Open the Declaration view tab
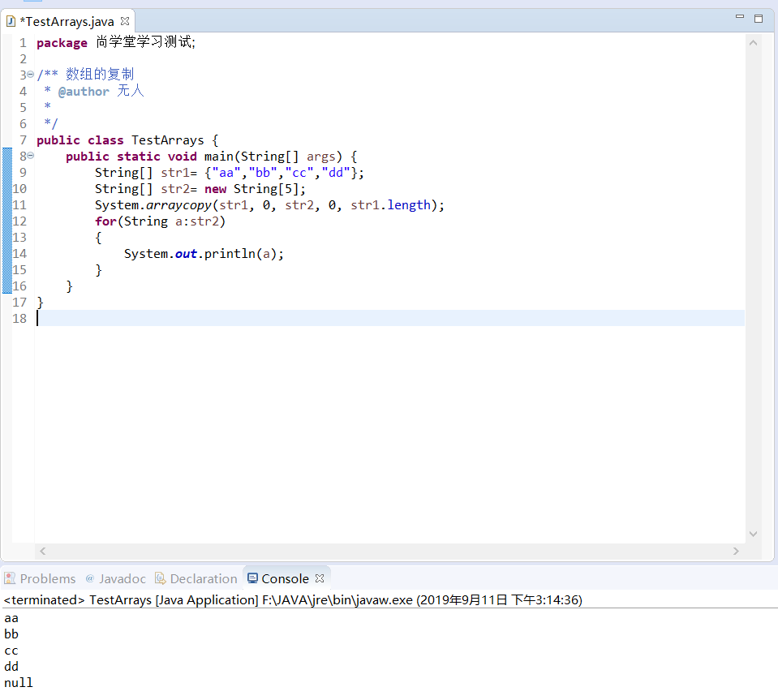Viewport: 778px width, 700px height. click(x=196, y=578)
